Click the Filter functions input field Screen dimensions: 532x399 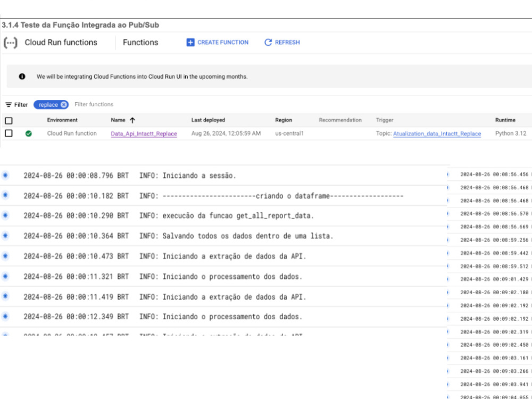coord(94,104)
